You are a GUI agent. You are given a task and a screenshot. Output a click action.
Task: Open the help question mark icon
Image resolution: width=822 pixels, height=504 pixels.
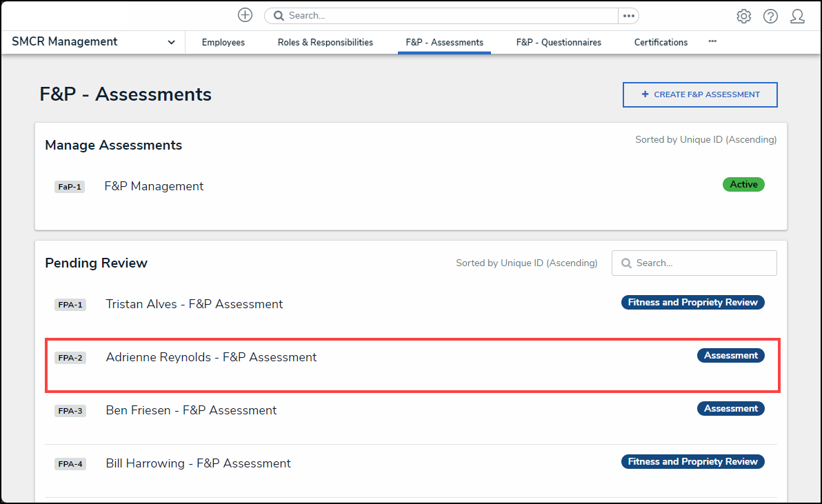tap(770, 15)
